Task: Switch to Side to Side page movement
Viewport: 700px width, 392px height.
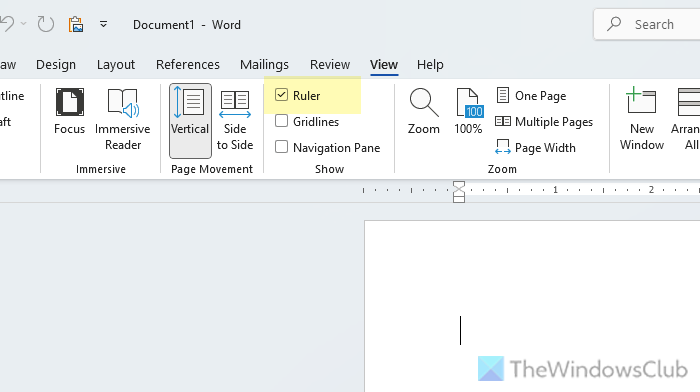Action: point(235,120)
